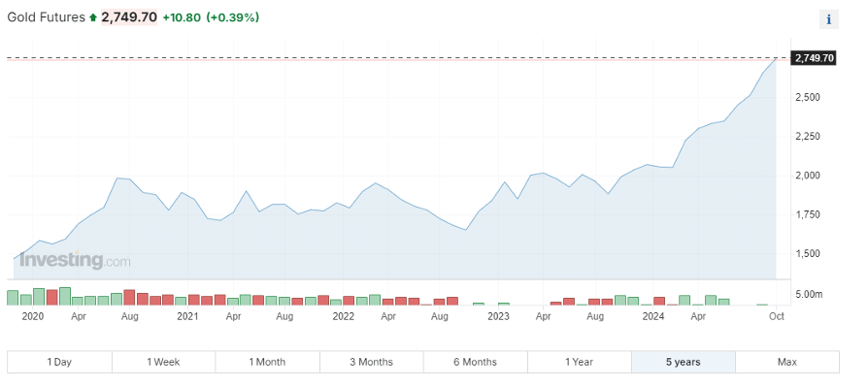868x388 pixels.
Task: Click the black 2,749.70 price axis tag
Action: click(x=814, y=58)
